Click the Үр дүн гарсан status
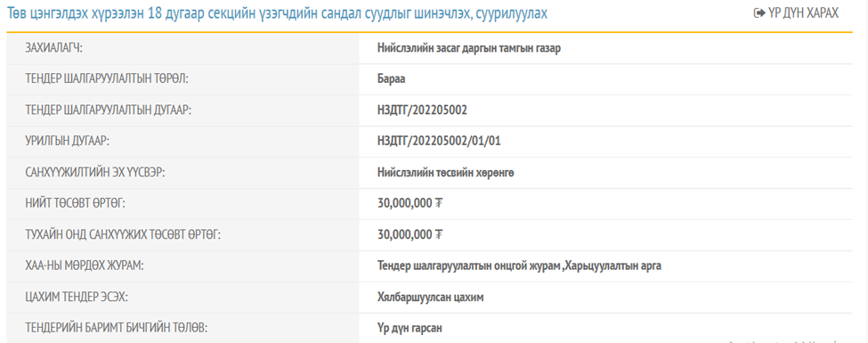868x343 pixels. [x=410, y=329]
